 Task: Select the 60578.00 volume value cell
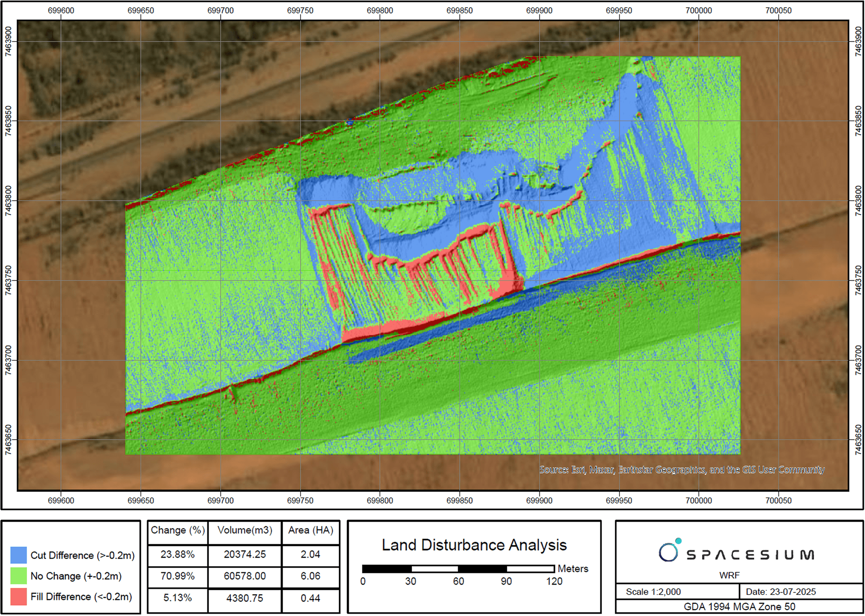[x=245, y=576]
